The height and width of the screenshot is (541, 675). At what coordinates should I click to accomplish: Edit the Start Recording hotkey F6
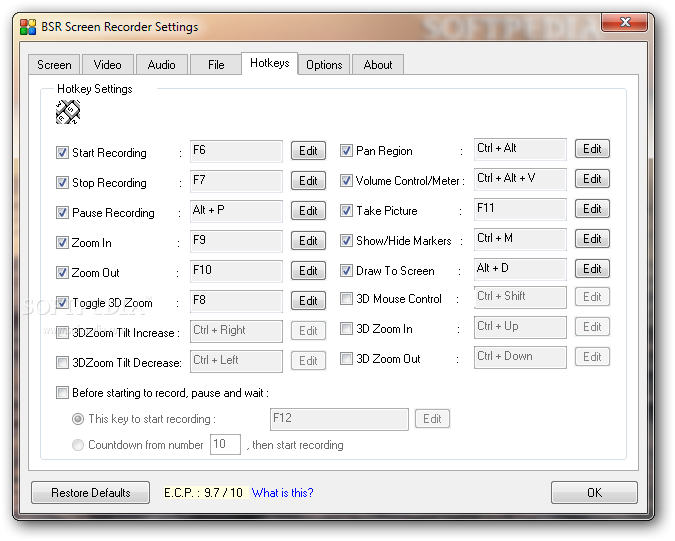pos(308,151)
